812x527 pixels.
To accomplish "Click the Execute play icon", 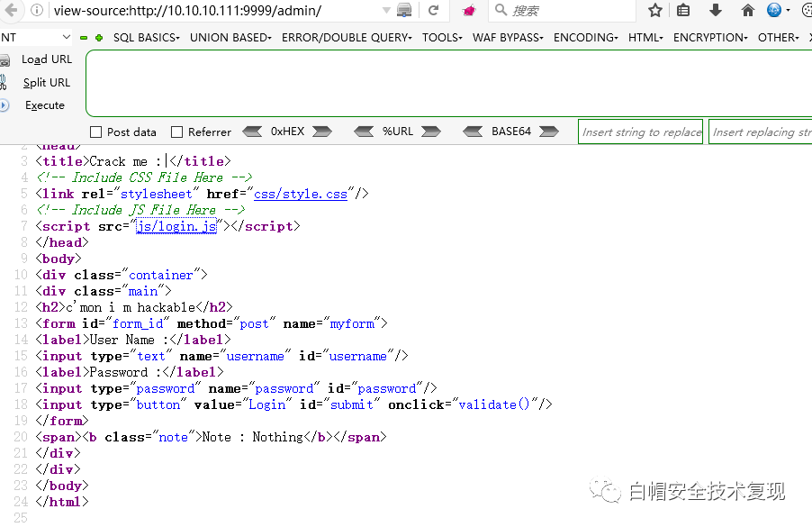I will 5,105.
